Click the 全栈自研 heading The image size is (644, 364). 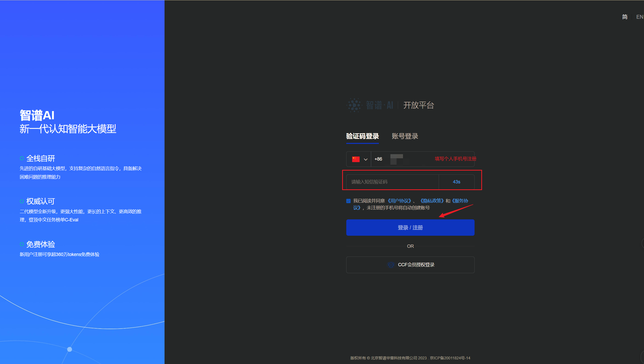[x=41, y=159]
